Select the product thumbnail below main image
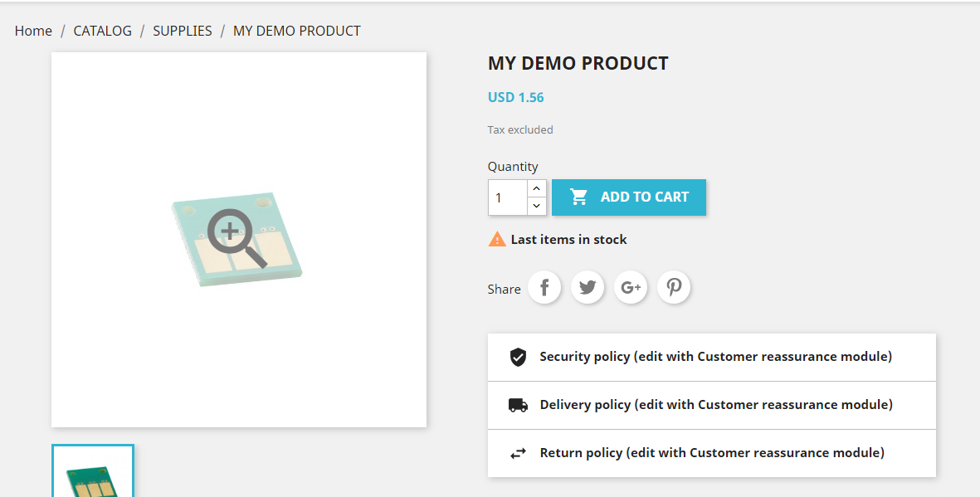Viewport: 980px width, 497px height. 93,473
